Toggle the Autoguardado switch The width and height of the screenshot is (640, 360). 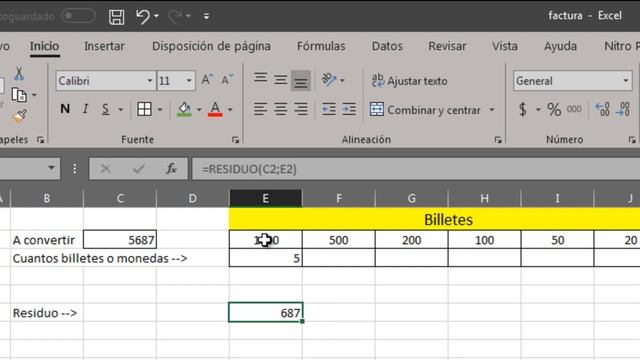click(x=78, y=16)
